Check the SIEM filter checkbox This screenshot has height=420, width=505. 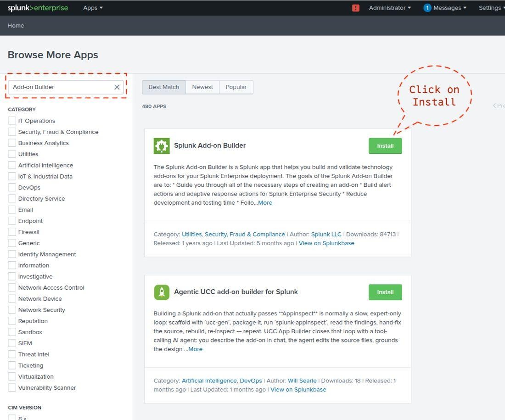12,343
